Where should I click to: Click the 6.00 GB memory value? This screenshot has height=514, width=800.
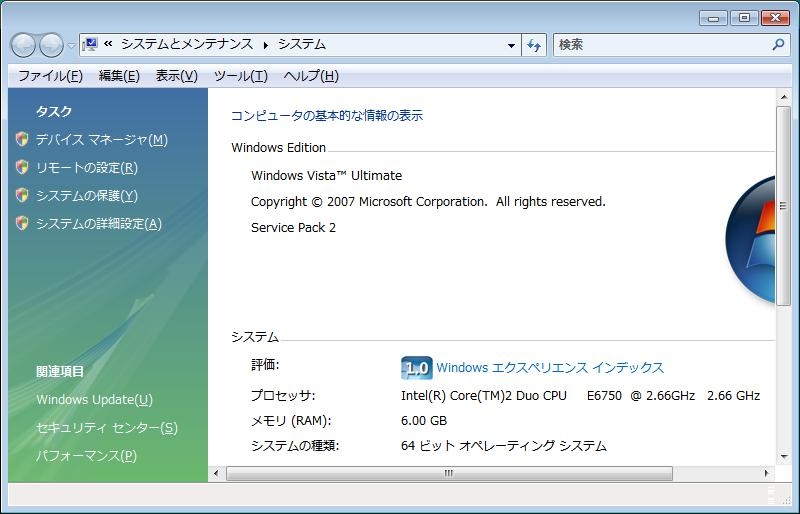pos(424,421)
